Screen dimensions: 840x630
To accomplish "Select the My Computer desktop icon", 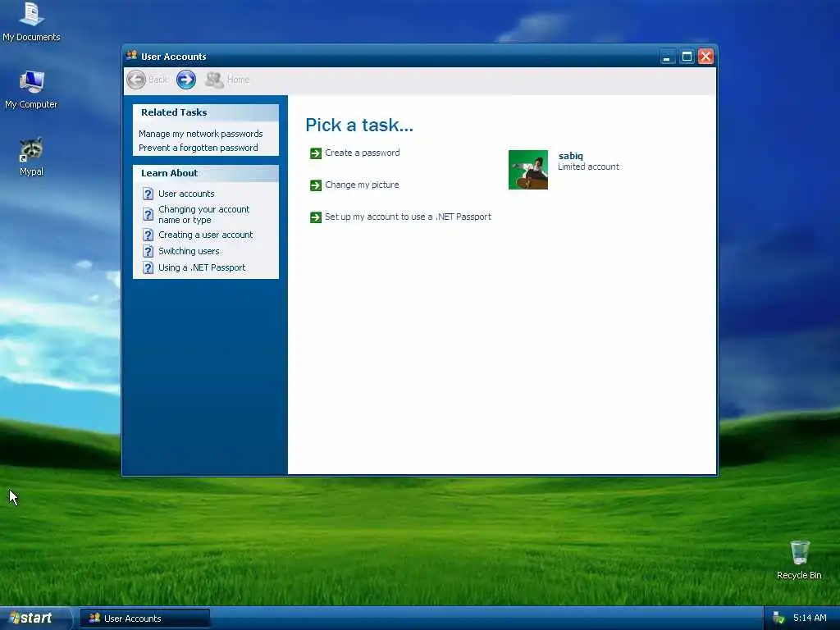I will click(31, 89).
